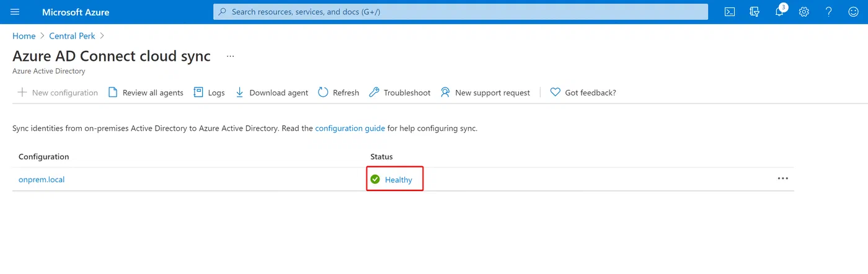
Task: Open Logs
Action: (216, 93)
